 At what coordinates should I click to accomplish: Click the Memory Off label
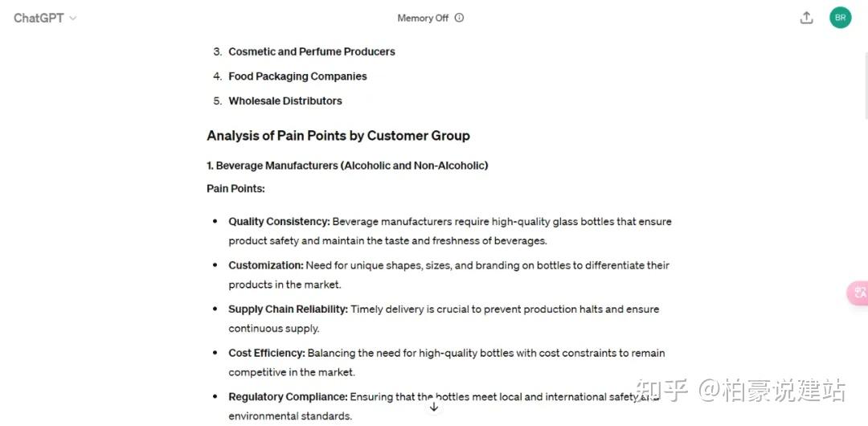pos(423,18)
